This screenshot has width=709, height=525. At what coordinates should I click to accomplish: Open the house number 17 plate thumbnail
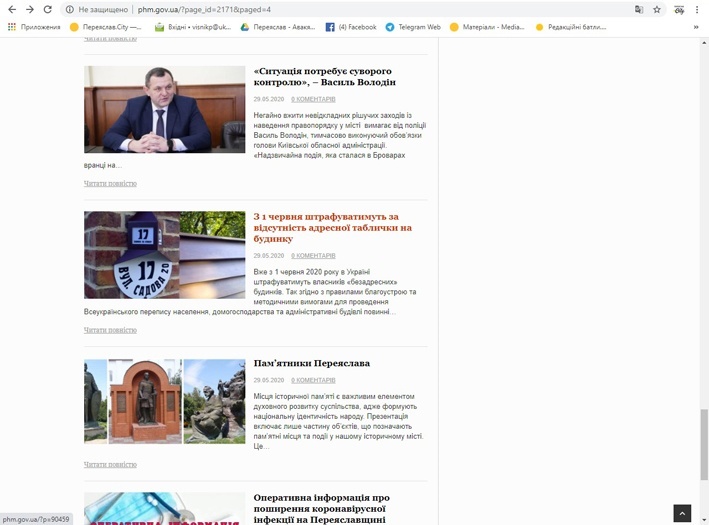click(x=165, y=255)
